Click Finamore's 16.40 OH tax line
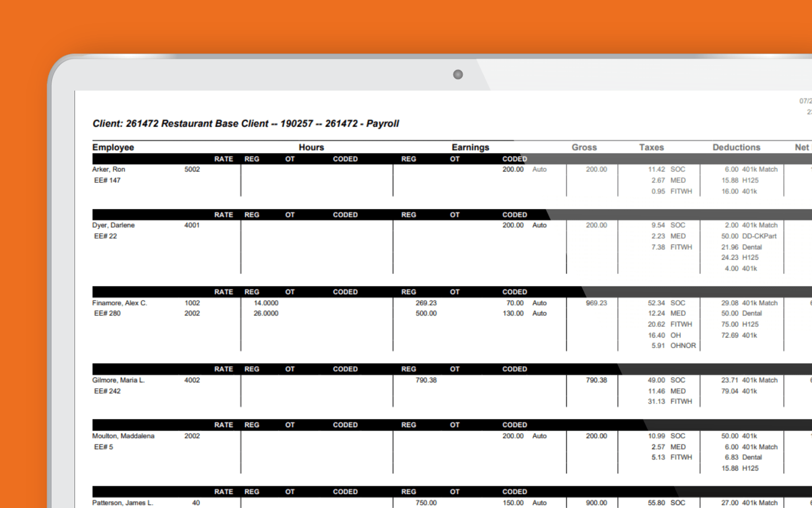 [x=664, y=335]
